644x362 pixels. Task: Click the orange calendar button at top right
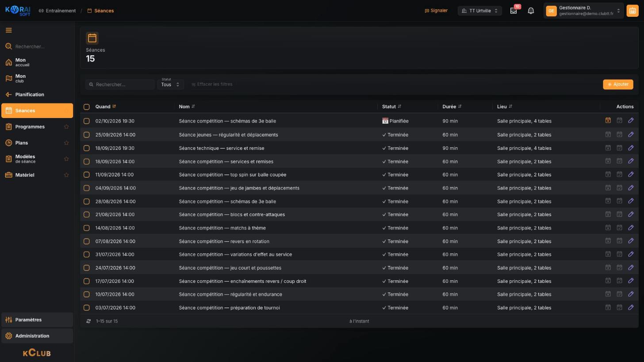coord(632,11)
